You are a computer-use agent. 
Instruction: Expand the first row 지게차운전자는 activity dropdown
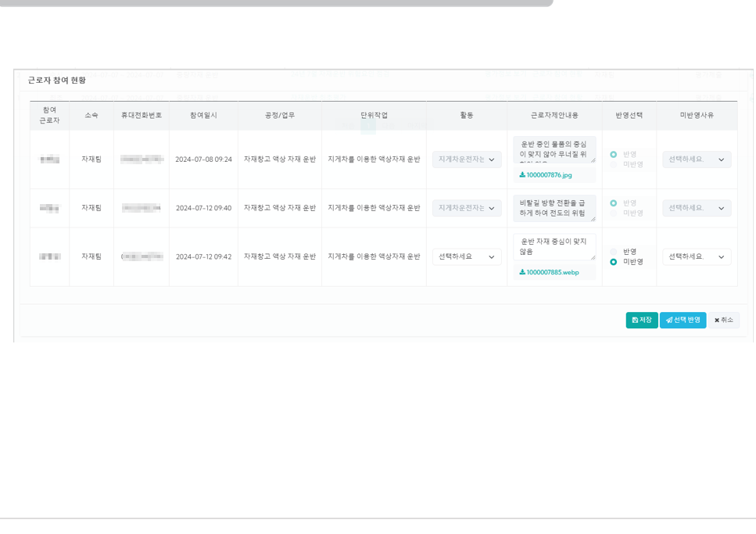point(467,159)
